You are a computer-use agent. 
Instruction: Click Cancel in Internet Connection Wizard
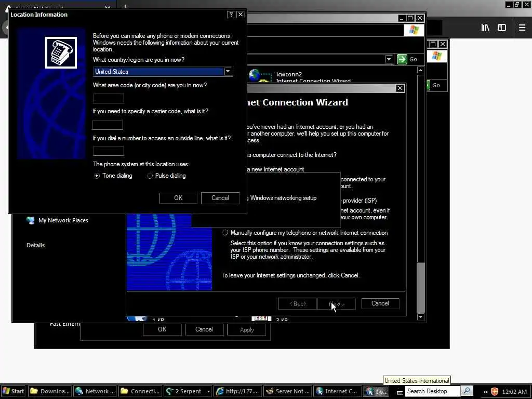click(x=380, y=303)
